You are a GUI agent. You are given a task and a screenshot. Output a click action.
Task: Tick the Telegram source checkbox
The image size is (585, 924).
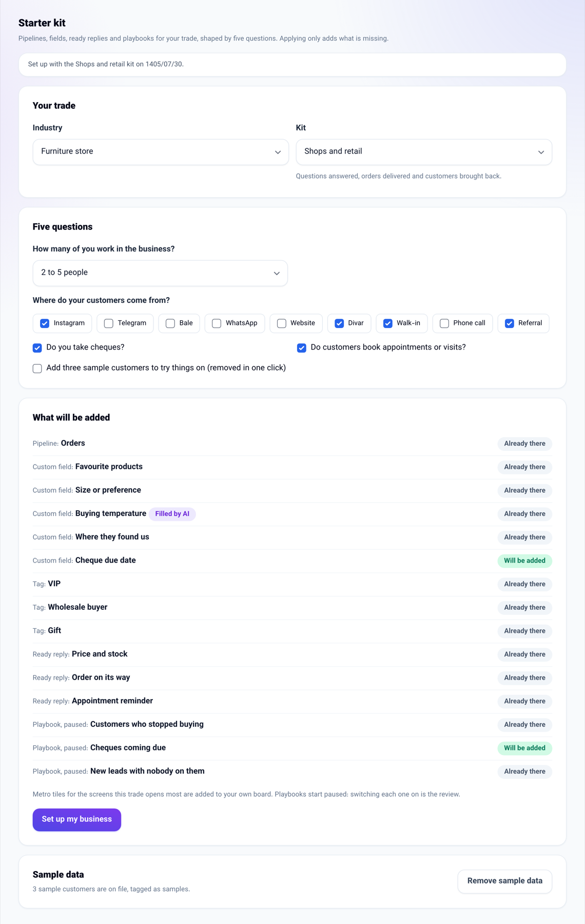109,323
